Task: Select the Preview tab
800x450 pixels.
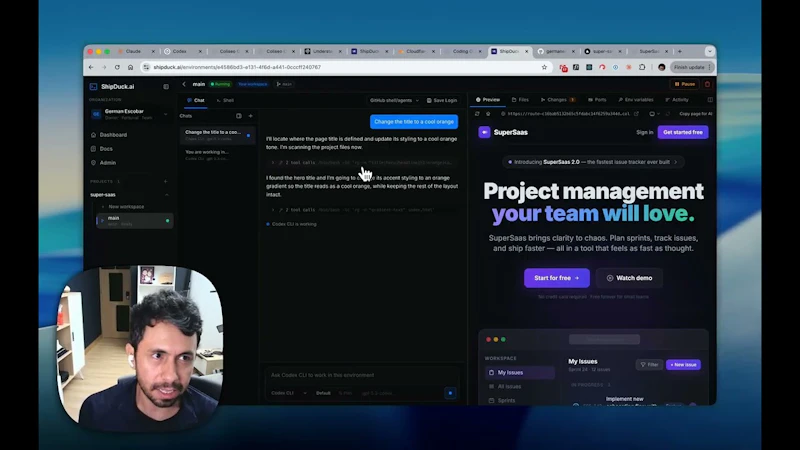Action: tap(488, 100)
